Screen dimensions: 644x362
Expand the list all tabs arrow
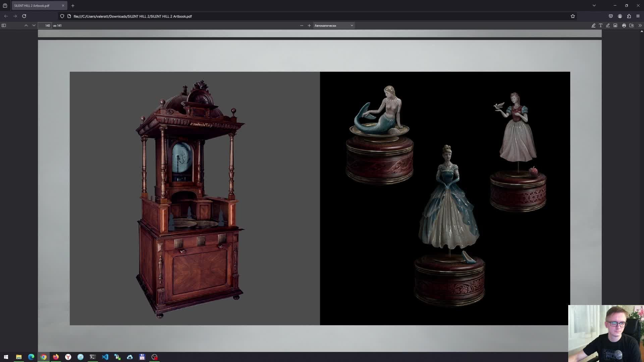(594, 6)
